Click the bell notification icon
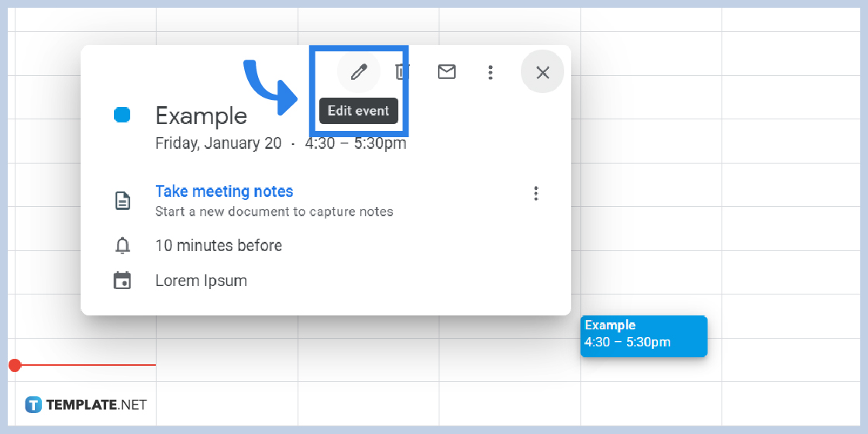The image size is (868, 434). (x=122, y=245)
